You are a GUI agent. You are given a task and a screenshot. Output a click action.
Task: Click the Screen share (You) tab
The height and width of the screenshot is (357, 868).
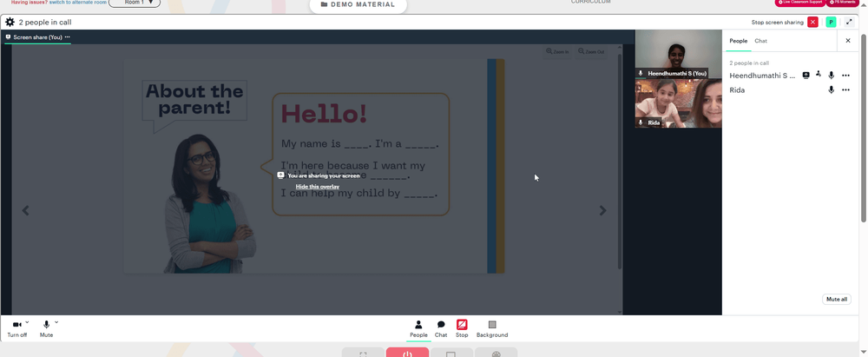tap(37, 37)
